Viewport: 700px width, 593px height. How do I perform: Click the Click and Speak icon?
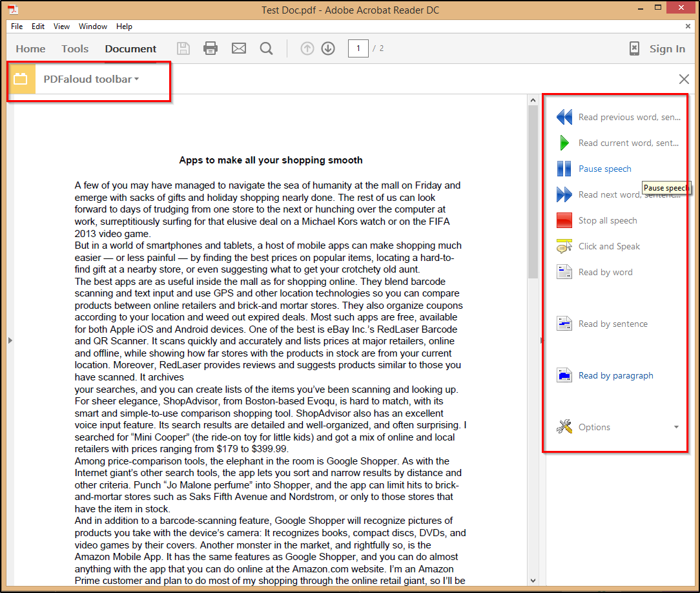click(564, 247)
